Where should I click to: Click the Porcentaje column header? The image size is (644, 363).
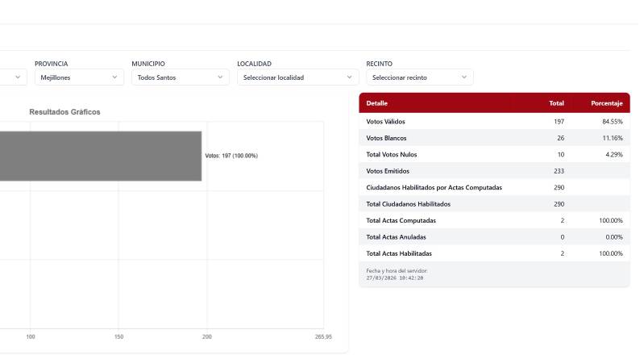point(606,103)
